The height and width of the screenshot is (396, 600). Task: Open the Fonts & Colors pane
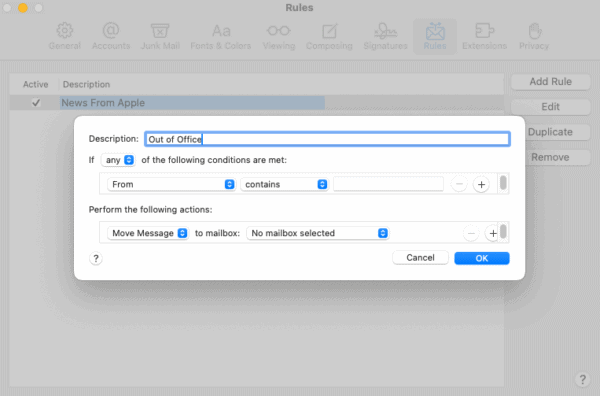coord(221,37)
